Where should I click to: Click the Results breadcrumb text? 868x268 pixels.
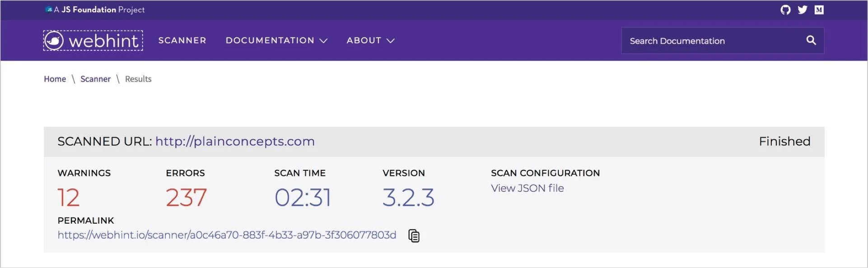(x=138, y=79)
